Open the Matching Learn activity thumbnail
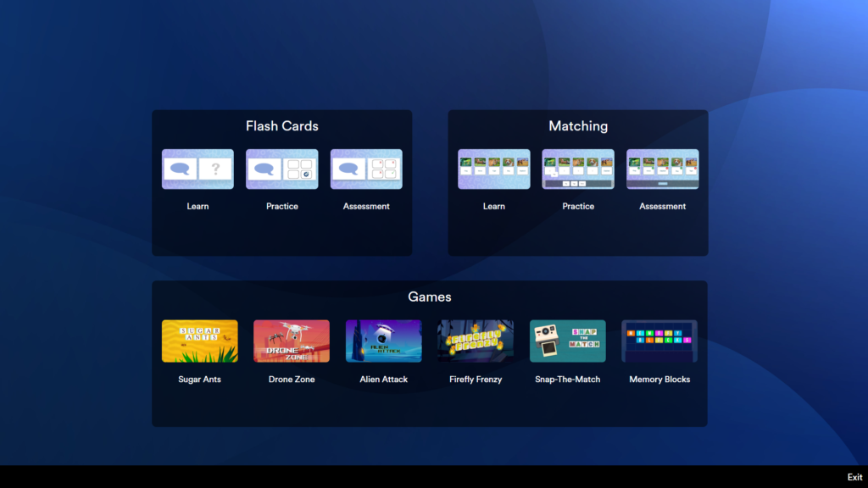The width and height of the screenshot is (868, 488). (494, 169)
